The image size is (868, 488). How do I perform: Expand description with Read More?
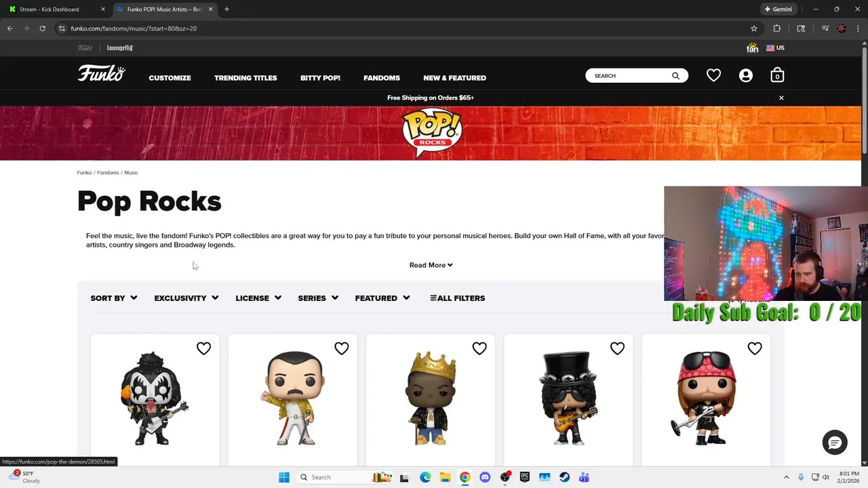tap(431, 265)
